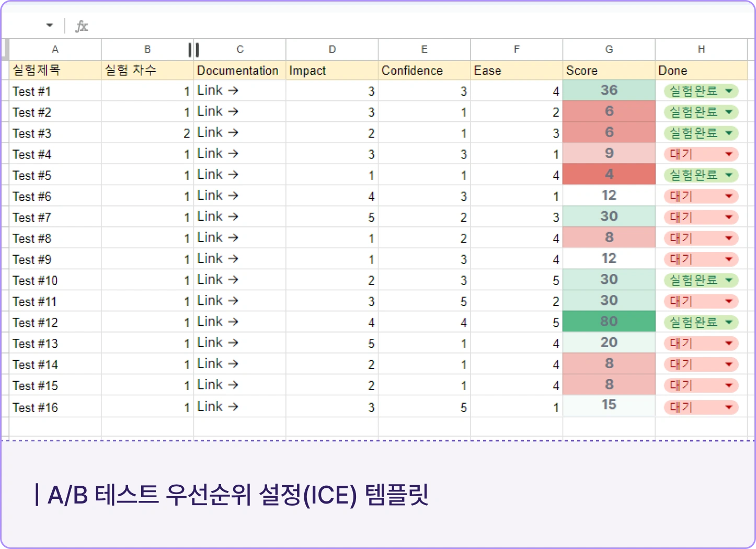The image size is (756, 549).
Task: Click the Documentation header cell
Action: pos(240,71)
